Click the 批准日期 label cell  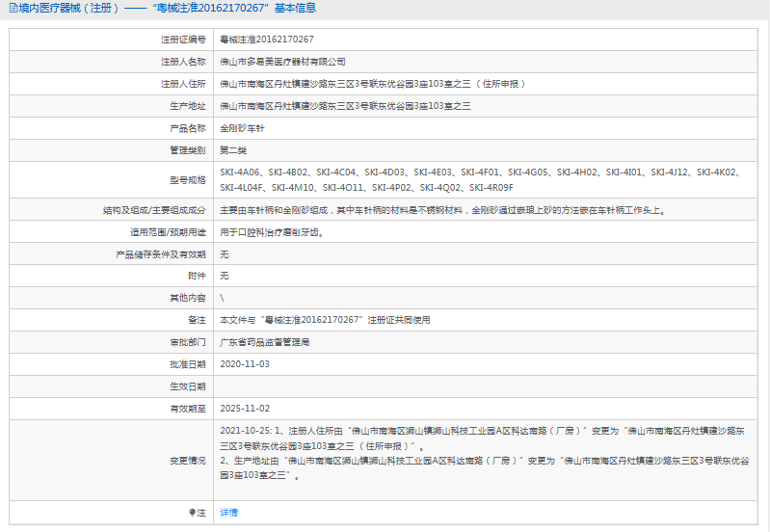[x=112, y=364]
